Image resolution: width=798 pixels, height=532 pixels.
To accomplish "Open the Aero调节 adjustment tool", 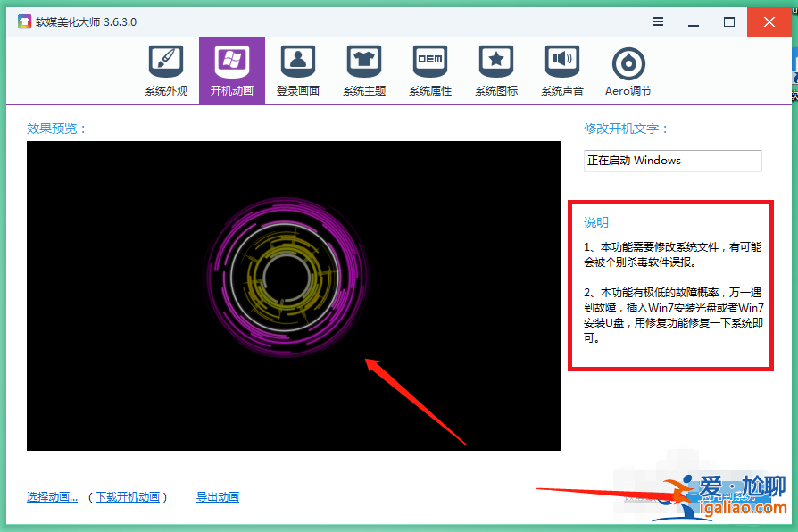I will pyautogui.click(x=628, y=70).
